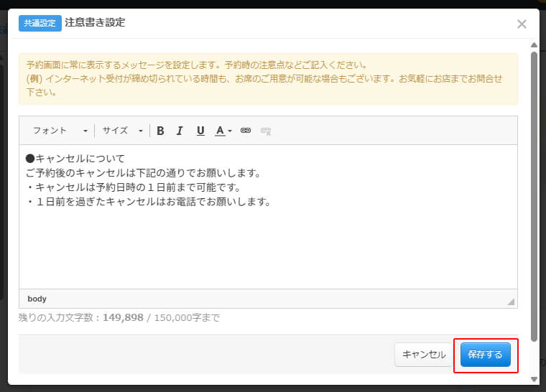
Task: Close the 注意書き設定 dialog with X
Action: 522,24
